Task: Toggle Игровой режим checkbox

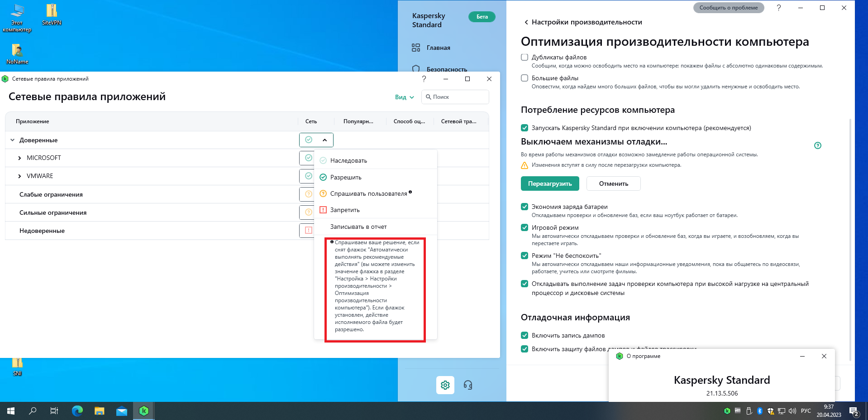Action: (x=525, y=227)
